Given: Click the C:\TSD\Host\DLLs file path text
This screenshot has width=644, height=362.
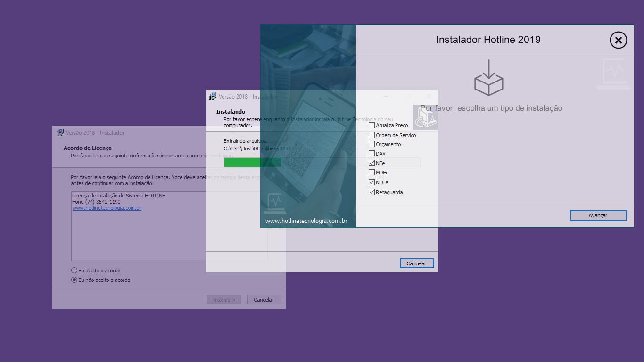Looking at the screenshot, I should point(258,148).
